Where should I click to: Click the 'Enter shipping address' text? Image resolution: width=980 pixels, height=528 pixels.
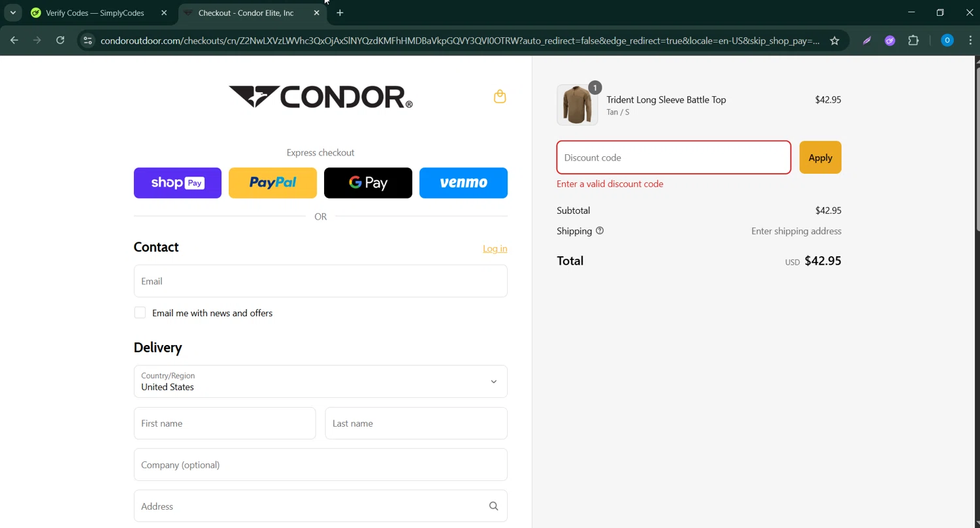click(x=796, y=231)
